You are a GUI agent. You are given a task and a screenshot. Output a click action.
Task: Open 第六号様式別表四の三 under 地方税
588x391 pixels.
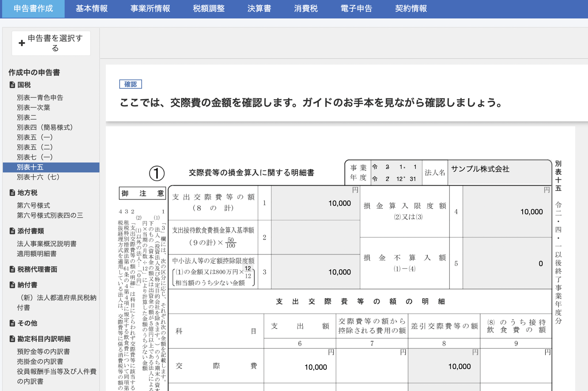pos(50,215)
